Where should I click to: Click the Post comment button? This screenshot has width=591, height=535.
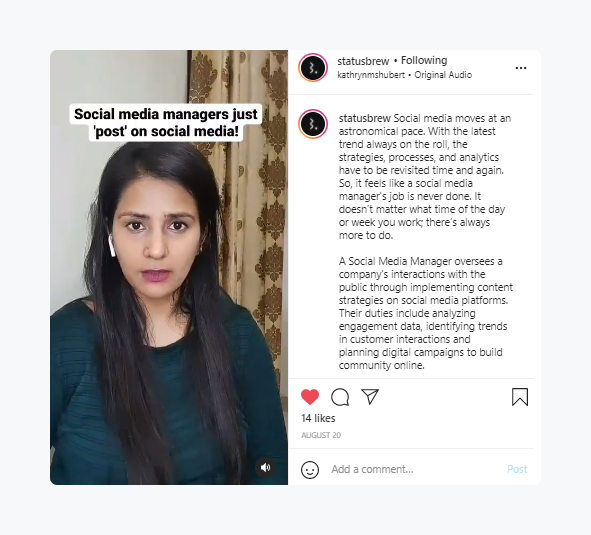point(517,469)
